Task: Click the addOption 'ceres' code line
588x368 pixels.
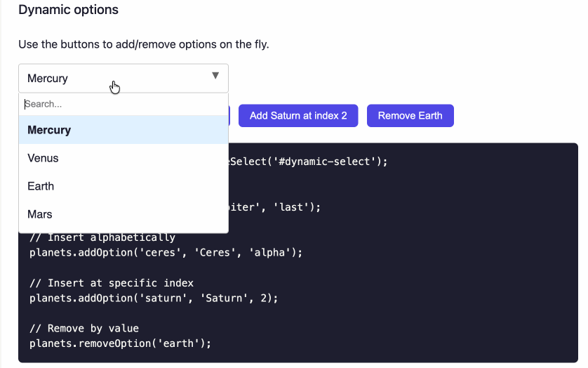Action: (166, 252)
